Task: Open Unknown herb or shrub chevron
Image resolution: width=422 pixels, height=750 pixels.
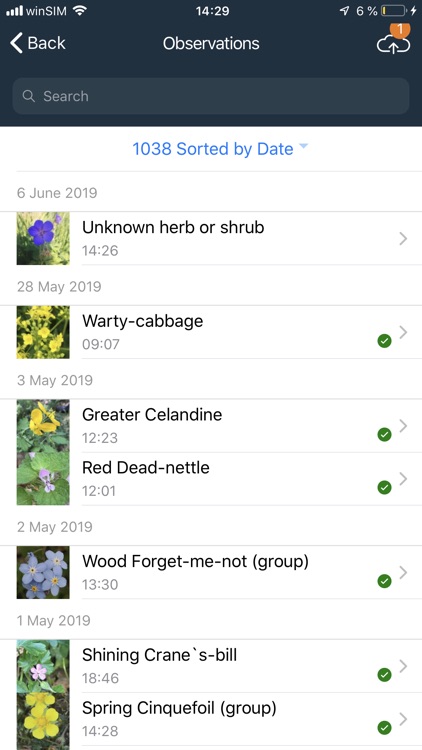Action: [x=403, y=238]
